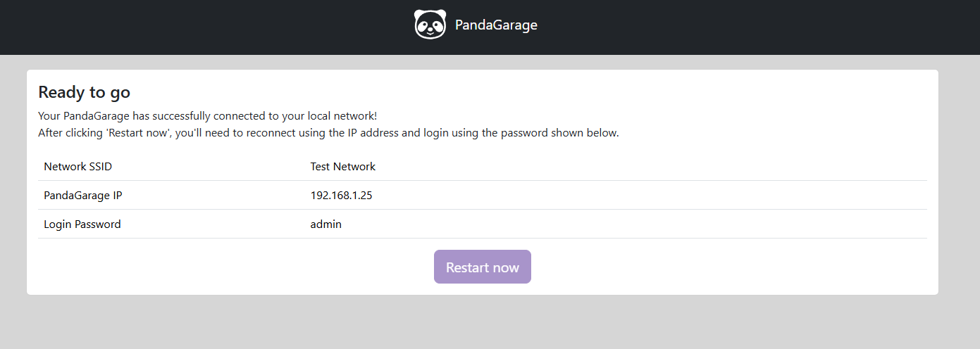Image resolution: width=980 pixels, height=349 pixels.
Task: Click the Restart now button
Action: coord(483,267)
